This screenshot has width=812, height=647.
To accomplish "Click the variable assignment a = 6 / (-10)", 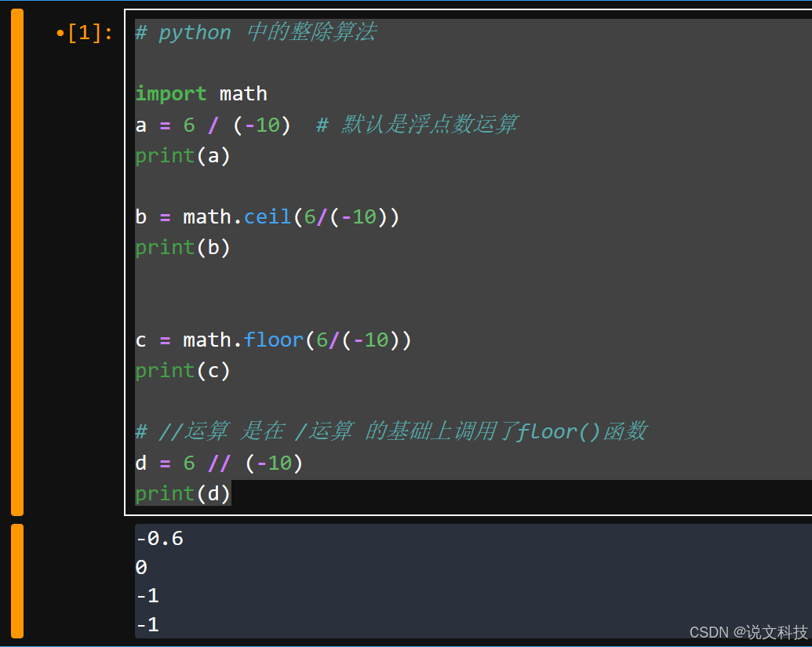I will pos(212,124).
